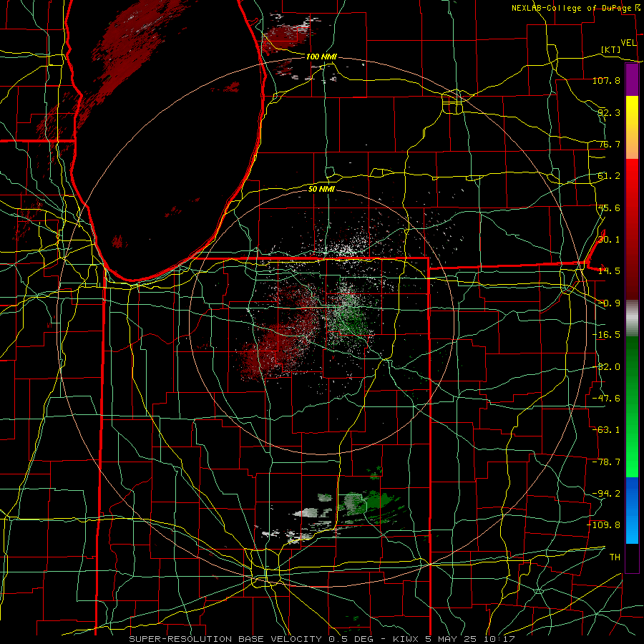Pick the gray near-zero segment of the velocity scale
Image resolution: width=644 pixels, height=644 pixels.
point(632,316)
